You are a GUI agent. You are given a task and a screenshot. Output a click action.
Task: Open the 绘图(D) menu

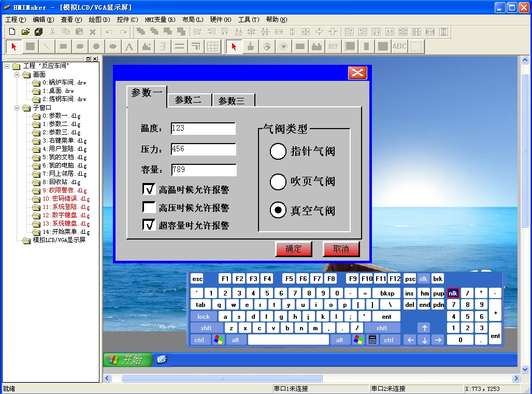[99, 20]
